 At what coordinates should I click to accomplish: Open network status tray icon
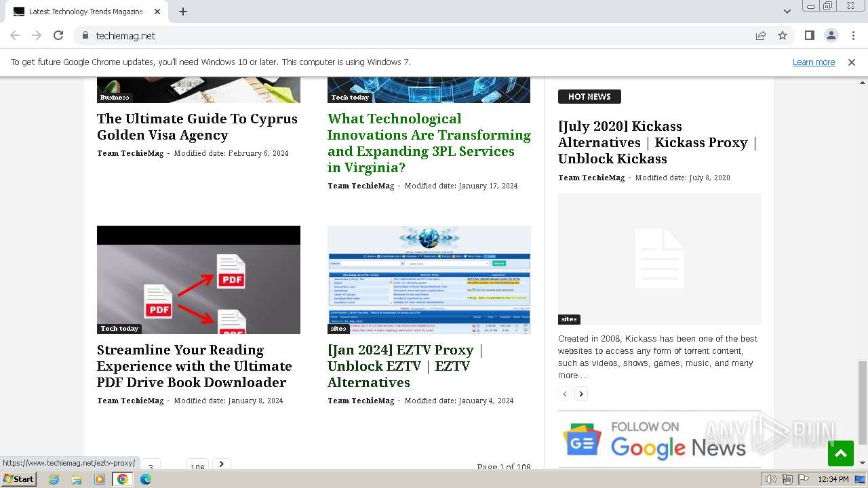pyautogui.click(x=787, y=479)
